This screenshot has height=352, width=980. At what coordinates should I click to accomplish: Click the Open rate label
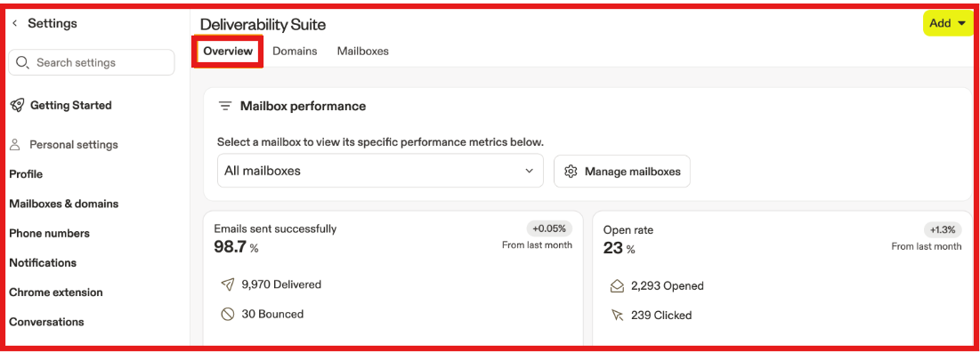(x=628, y=230)
